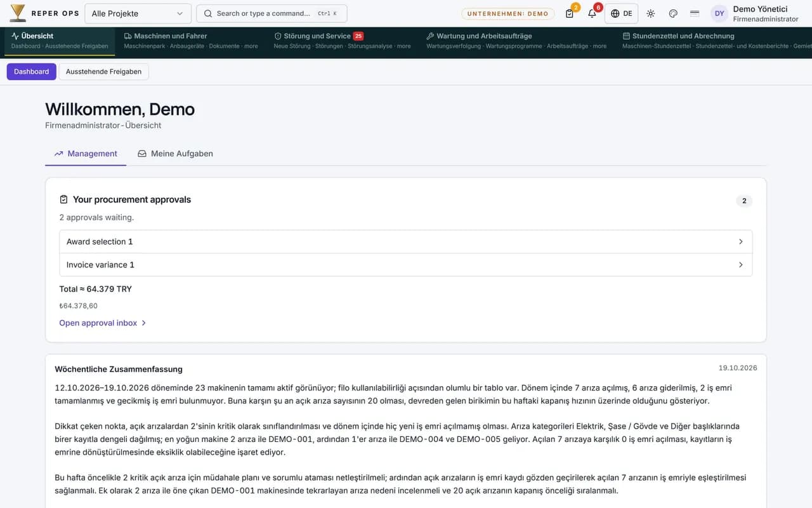Click the Reper Ops trophy logo
This screenshot has width=812, height=508.
(18, 13)
